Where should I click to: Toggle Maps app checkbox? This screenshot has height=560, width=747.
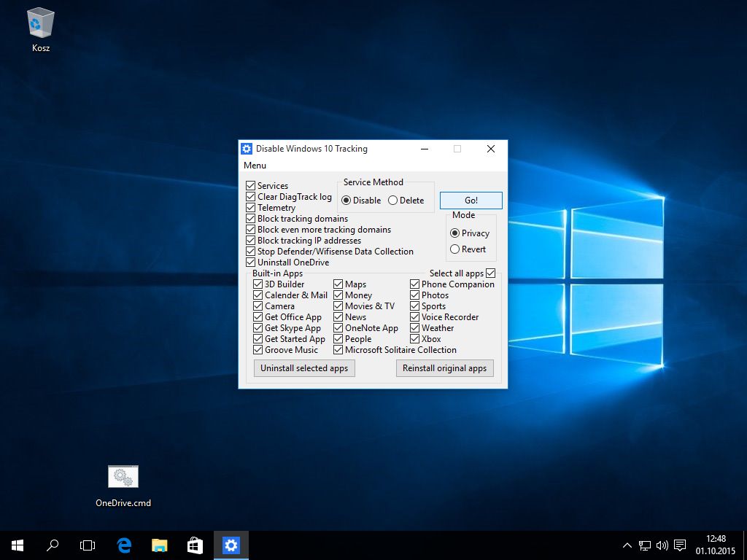338,284
